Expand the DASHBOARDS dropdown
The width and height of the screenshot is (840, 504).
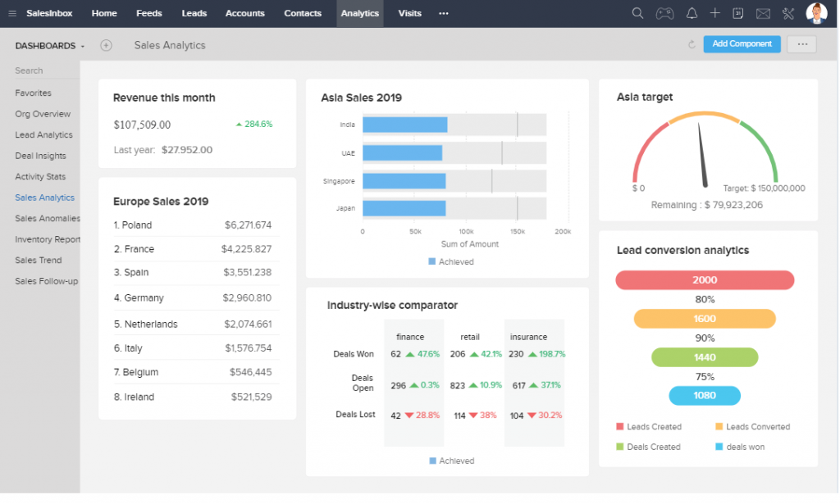(49, 46)
